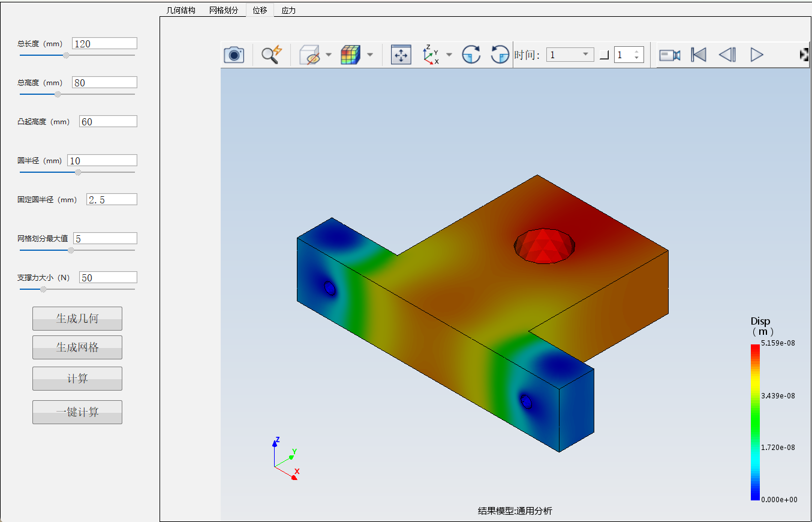The height and width of the screenshot is (522, 812).
Task: Click the legend value 3.439e-08
Action: 779,395
